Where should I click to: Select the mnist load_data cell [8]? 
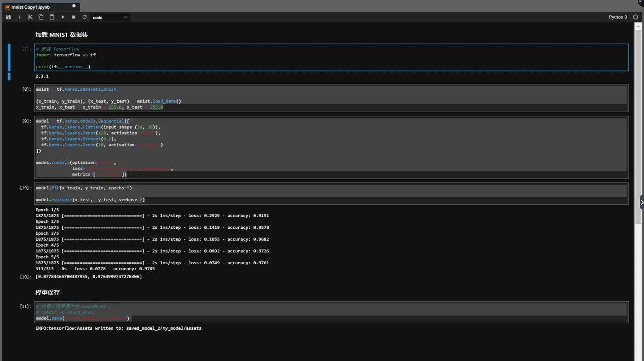[x=331, y=98]
